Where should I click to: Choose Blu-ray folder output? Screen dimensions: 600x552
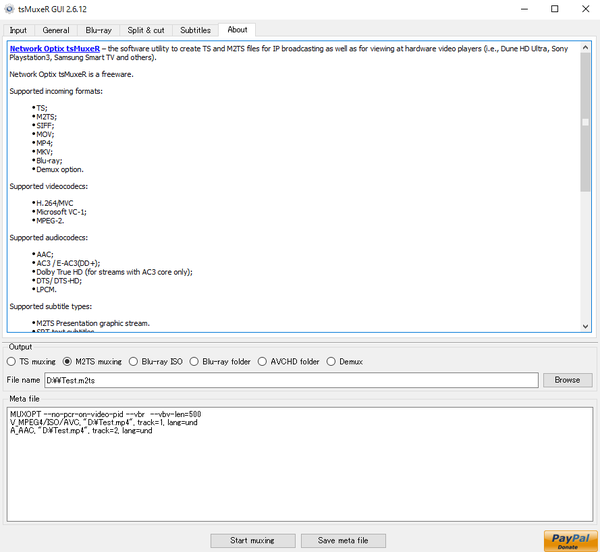220,361
